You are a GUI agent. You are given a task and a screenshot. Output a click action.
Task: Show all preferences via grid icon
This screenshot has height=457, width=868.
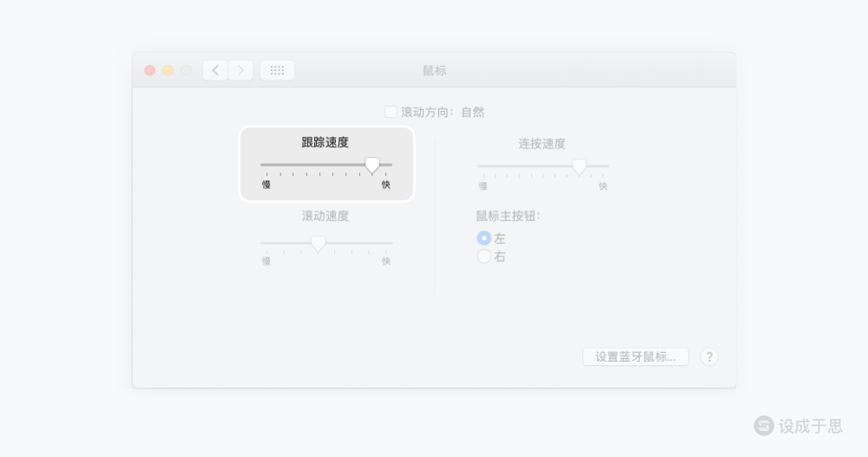pos(278,70)
